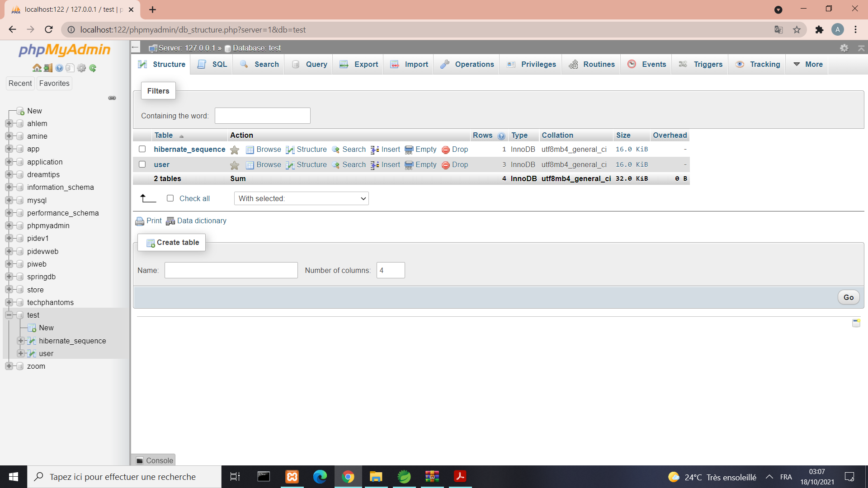The image size is (868, 488).
Task: Click the green reload navigation panel icon
Action: point(93,68)
